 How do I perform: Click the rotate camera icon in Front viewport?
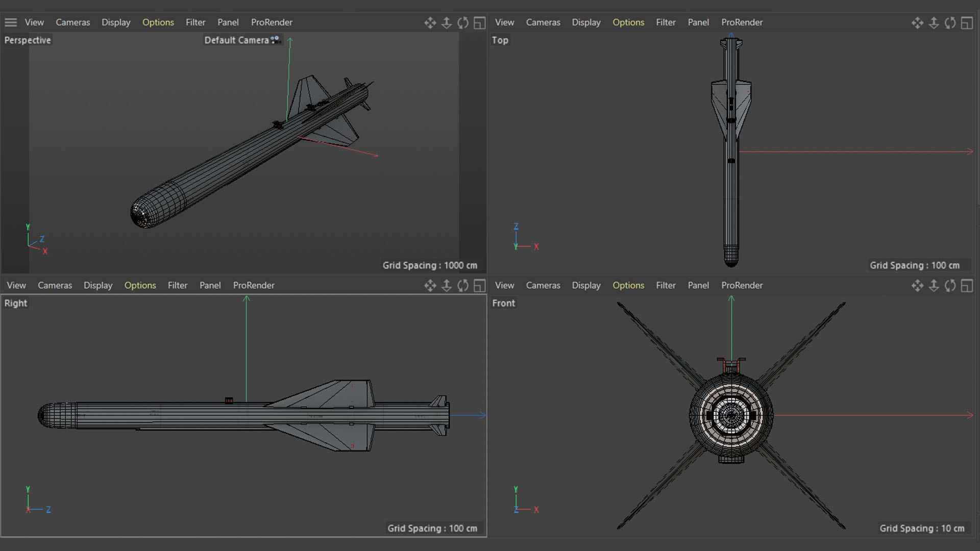click(950, 286)
